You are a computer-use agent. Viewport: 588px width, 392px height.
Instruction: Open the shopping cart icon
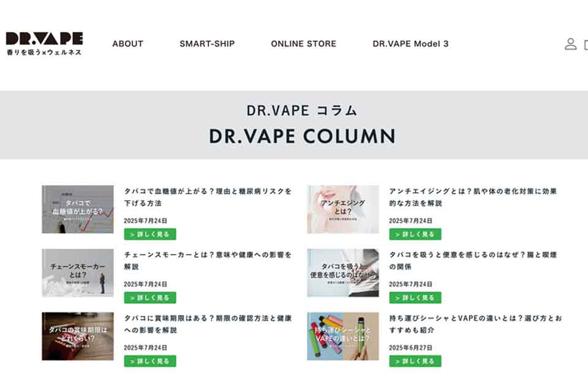pyautogui.click(x=586, y=45)
